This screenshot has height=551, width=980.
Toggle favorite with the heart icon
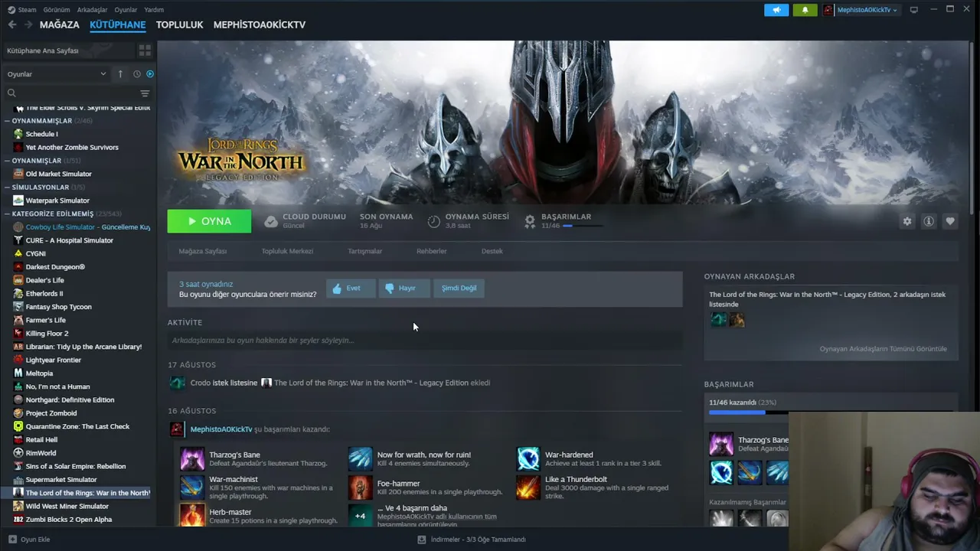[950, 221]
